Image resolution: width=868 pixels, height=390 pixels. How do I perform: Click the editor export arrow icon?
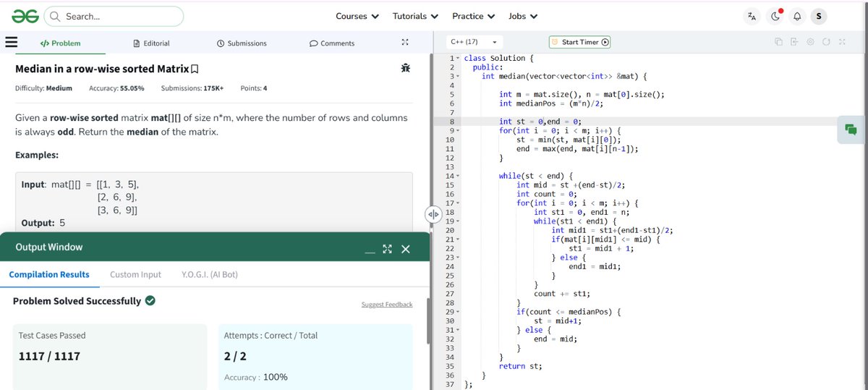coord(794,42)
